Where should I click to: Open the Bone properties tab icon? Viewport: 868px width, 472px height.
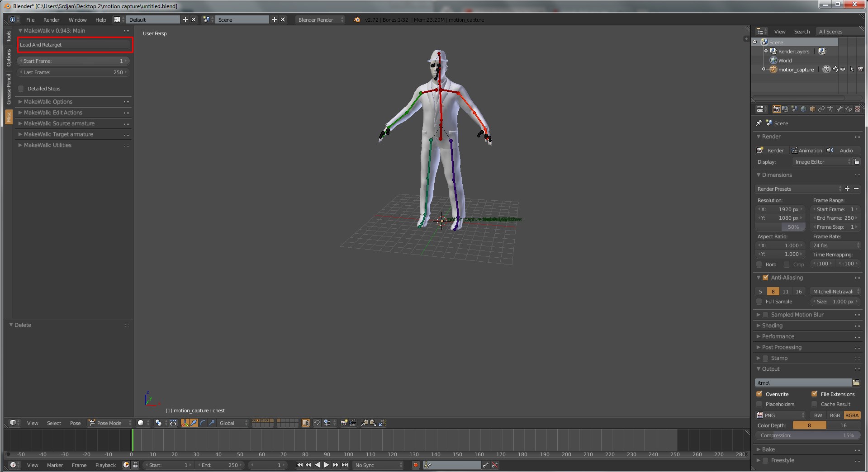pyautogui.click(x=839, y=109)
